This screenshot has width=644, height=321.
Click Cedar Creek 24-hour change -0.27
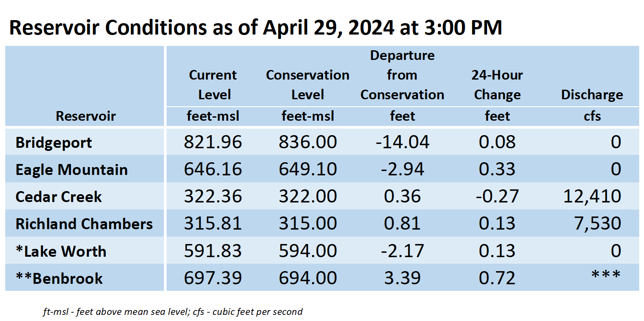(x=498, y=196)
